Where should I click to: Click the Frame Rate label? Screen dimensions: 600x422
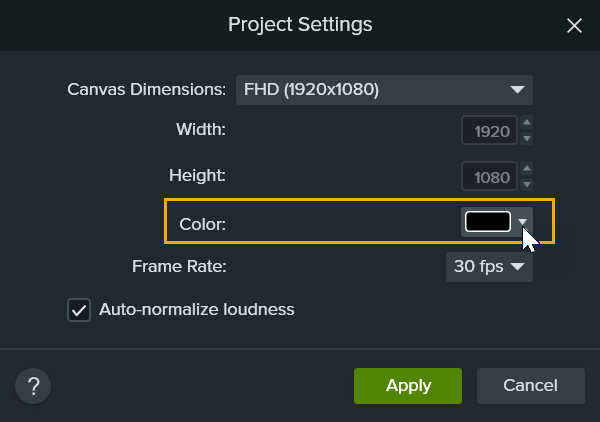179,267
